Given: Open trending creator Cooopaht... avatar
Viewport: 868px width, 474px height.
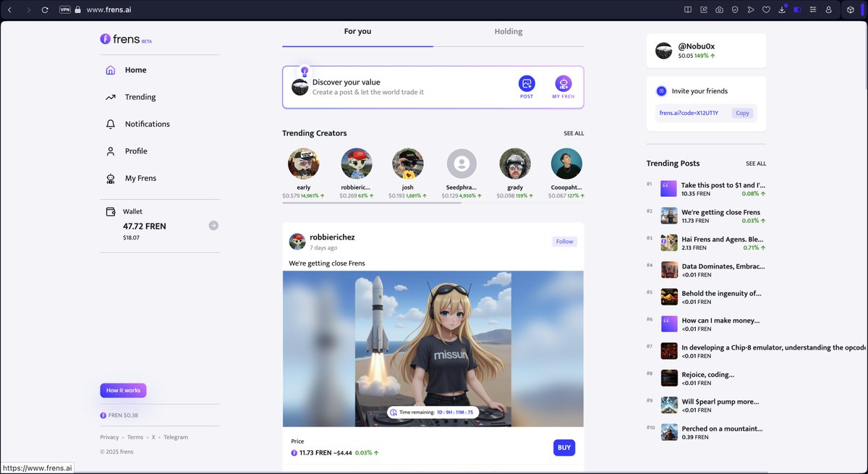Looking at the screenshot, I should click(x=566, y=164).
